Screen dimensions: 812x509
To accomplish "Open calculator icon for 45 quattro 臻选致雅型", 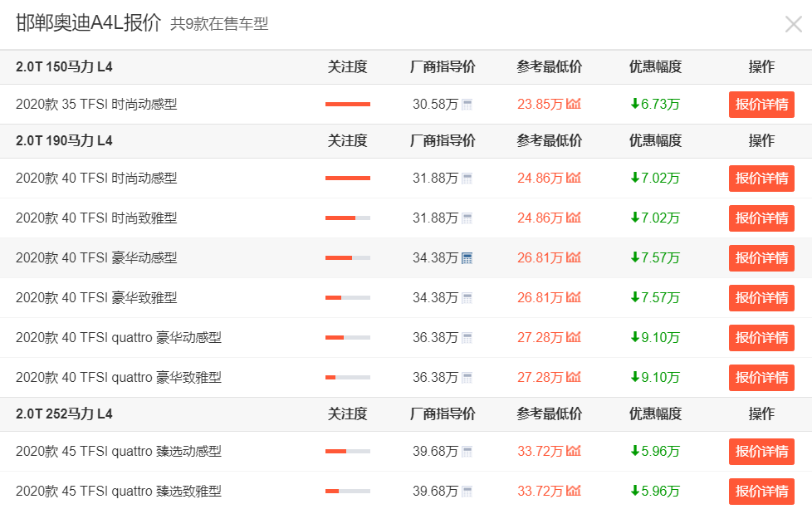I will tap(467, 492).
